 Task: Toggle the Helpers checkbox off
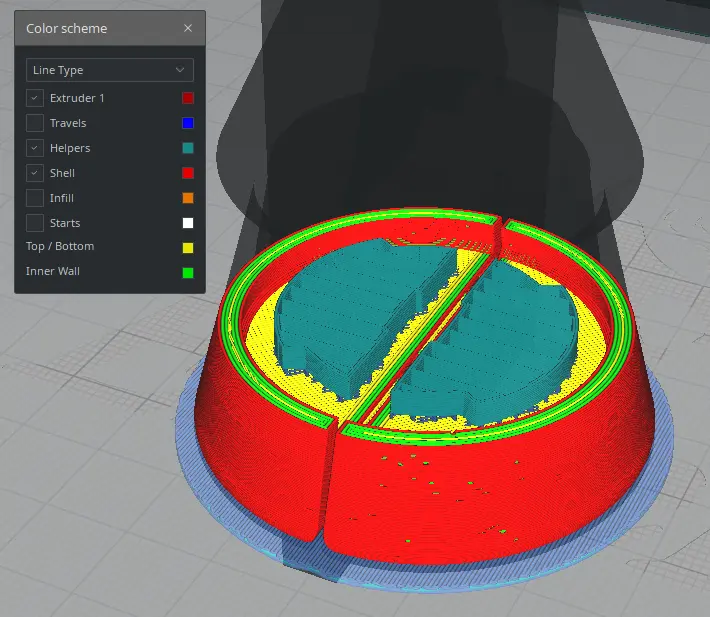coord(35,148)
